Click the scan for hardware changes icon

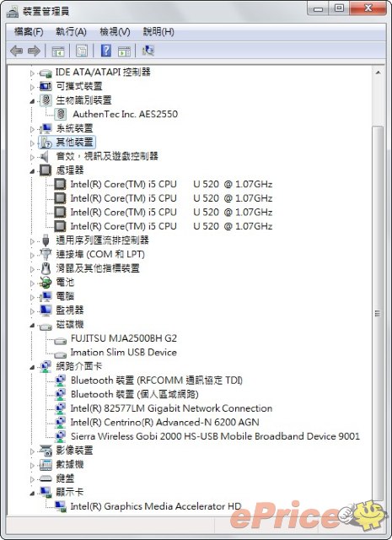[x=148, y=51]
